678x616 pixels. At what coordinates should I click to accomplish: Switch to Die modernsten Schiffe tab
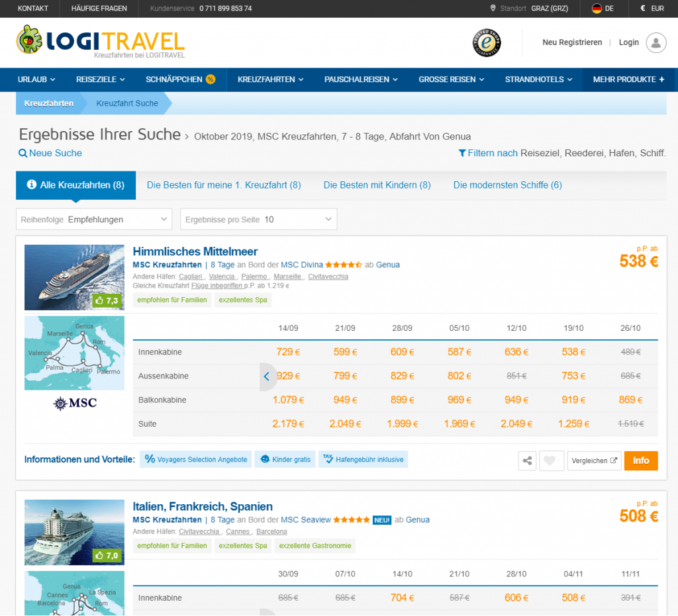[x=508, y=185]
